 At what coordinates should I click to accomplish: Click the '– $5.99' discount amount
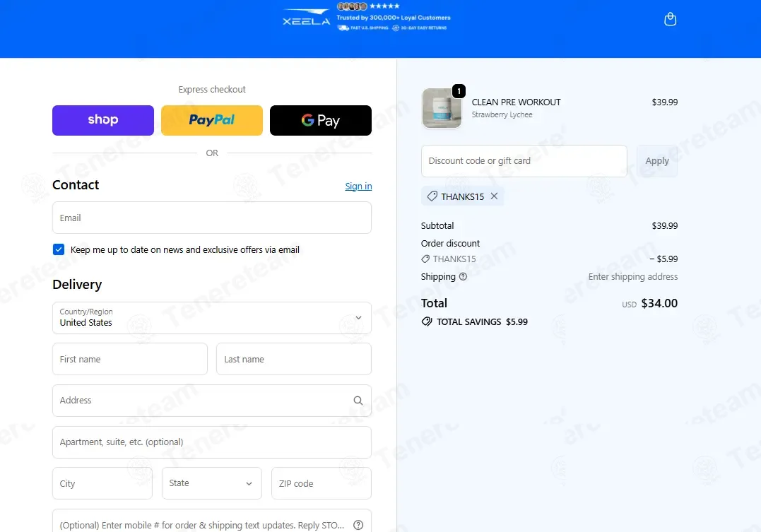point(663,259)
